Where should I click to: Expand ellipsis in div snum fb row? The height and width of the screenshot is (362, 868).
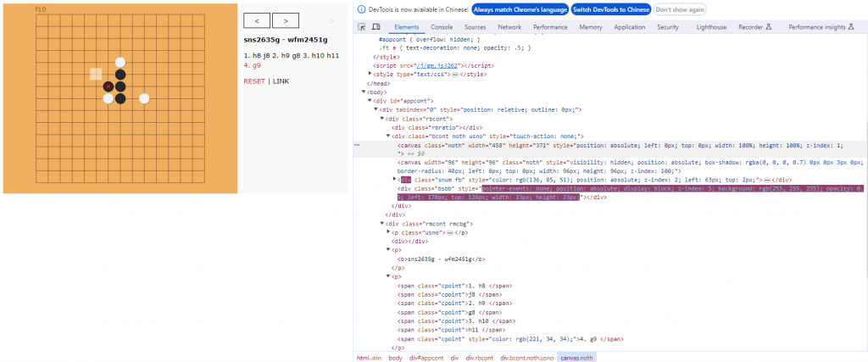tap(767, 180)
